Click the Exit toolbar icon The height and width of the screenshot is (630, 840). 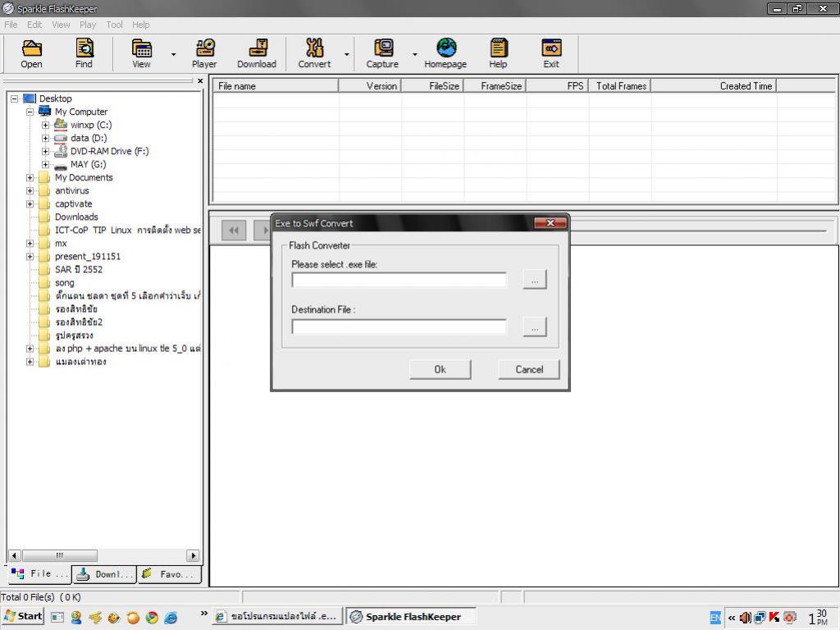pos(551,53)
